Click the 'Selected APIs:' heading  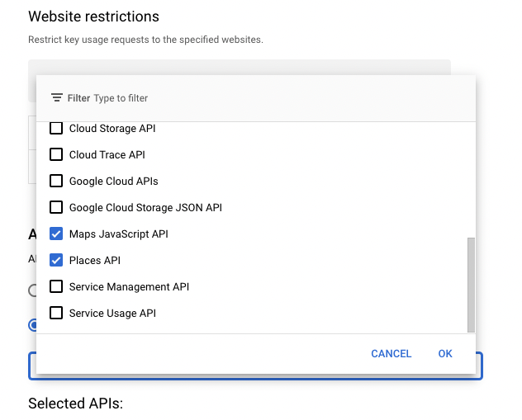(75, 403)
